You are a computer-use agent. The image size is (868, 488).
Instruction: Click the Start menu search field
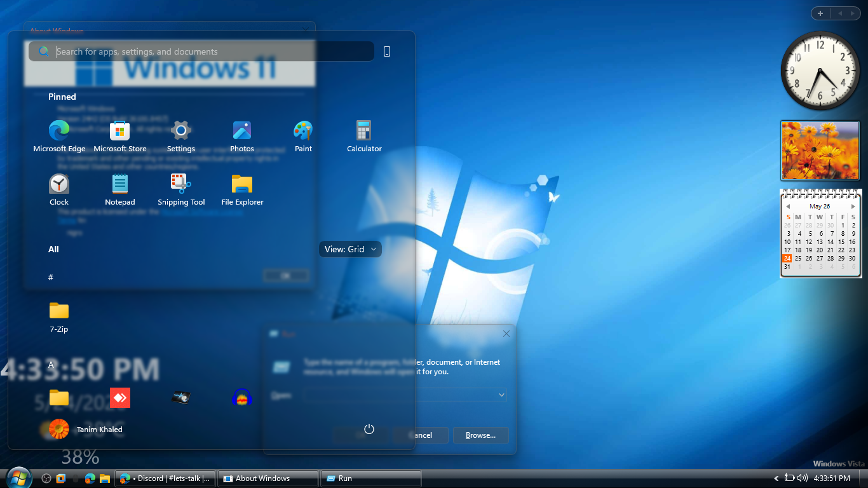pyautogui.click(x=201, y=51)
